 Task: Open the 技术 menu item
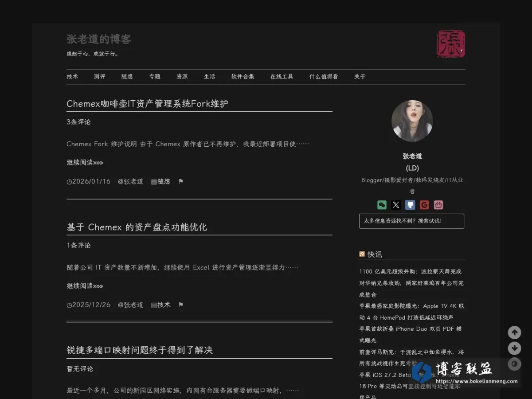point(72,77)
